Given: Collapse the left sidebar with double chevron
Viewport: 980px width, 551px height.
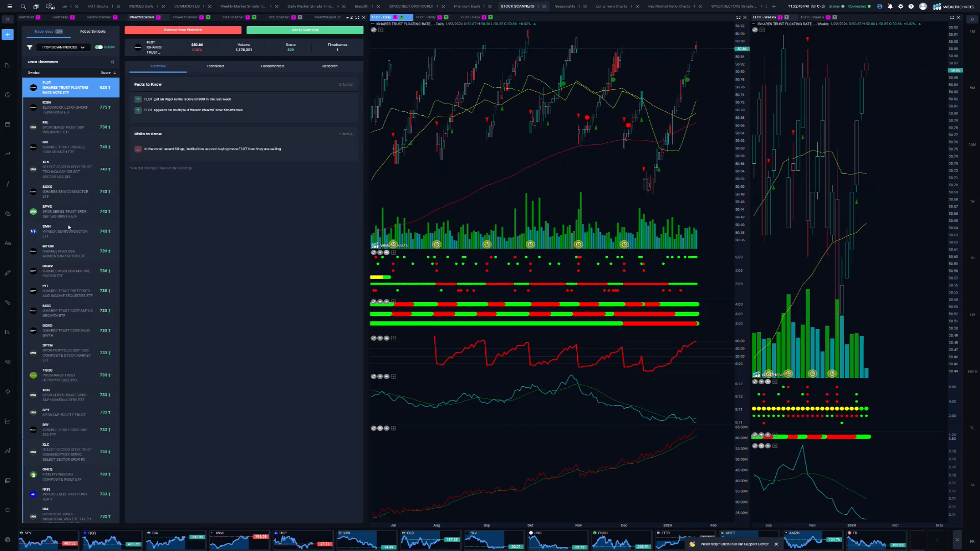Looking at the screenshot, I should 8,19.
